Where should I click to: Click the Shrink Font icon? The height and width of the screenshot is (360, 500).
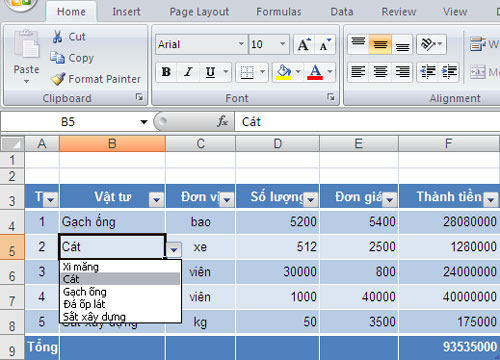[325, 44]
